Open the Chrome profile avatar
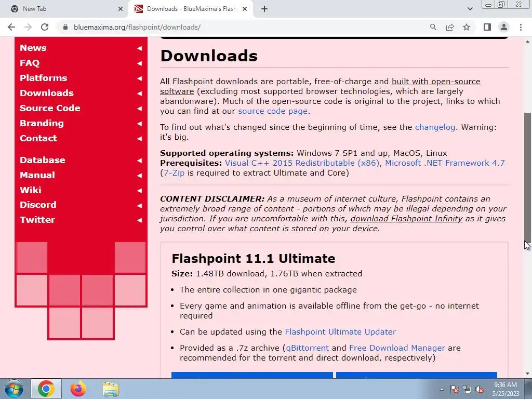Viewport: 532px width, 399px height. (504, 27)
